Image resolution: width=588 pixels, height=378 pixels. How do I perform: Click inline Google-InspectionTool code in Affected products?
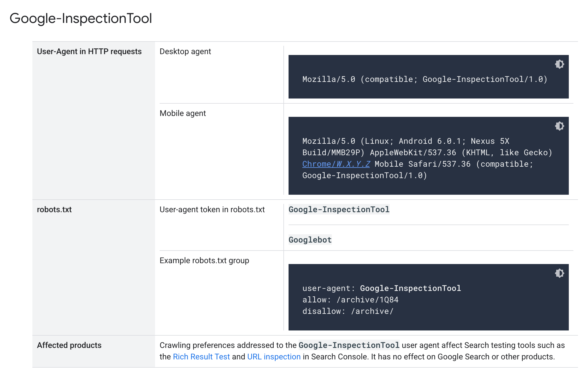(349, 345)
